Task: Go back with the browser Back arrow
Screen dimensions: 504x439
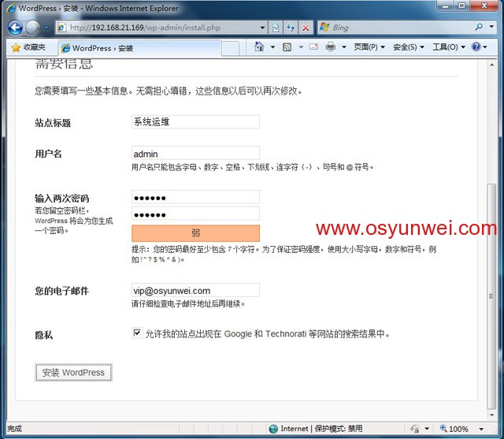Action: (15, 28)
